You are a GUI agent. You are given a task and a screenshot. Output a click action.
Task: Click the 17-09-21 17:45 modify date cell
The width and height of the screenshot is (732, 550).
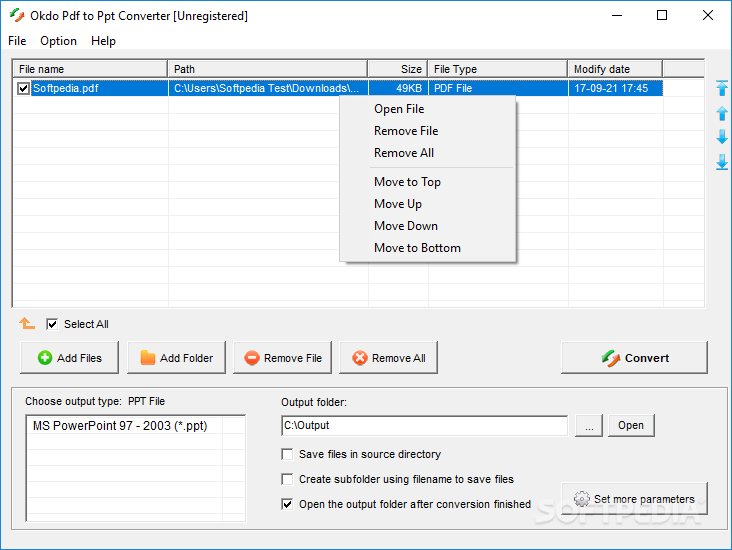point(616,88)
